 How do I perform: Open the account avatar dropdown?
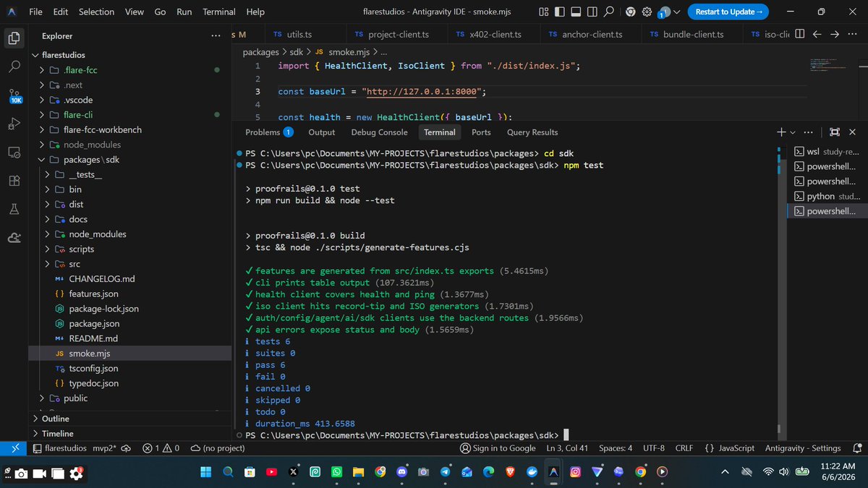coord(670,12)
